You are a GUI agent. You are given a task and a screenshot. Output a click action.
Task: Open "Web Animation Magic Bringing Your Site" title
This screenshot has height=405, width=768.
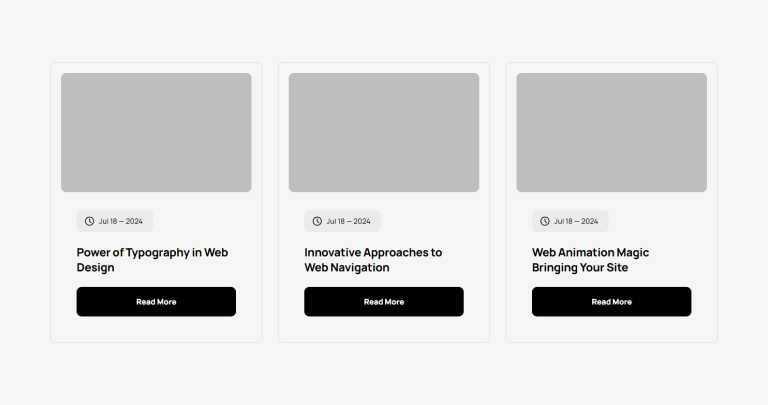590,253
